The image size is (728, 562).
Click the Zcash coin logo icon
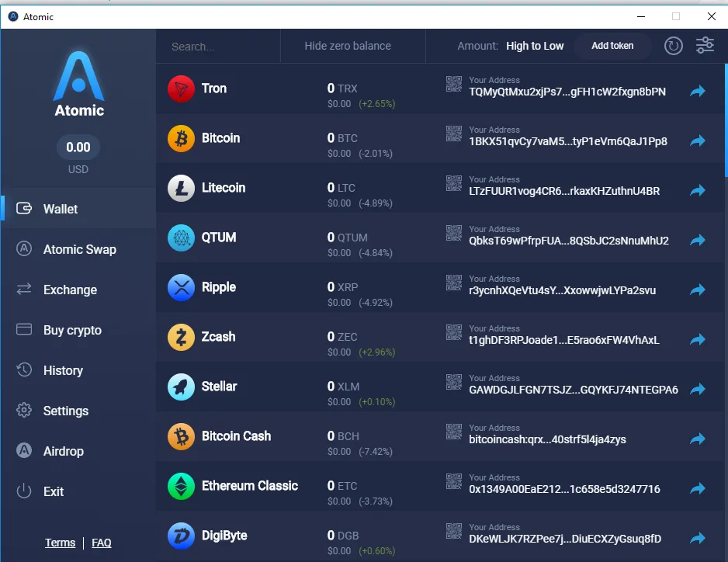[x=181, y=337]
